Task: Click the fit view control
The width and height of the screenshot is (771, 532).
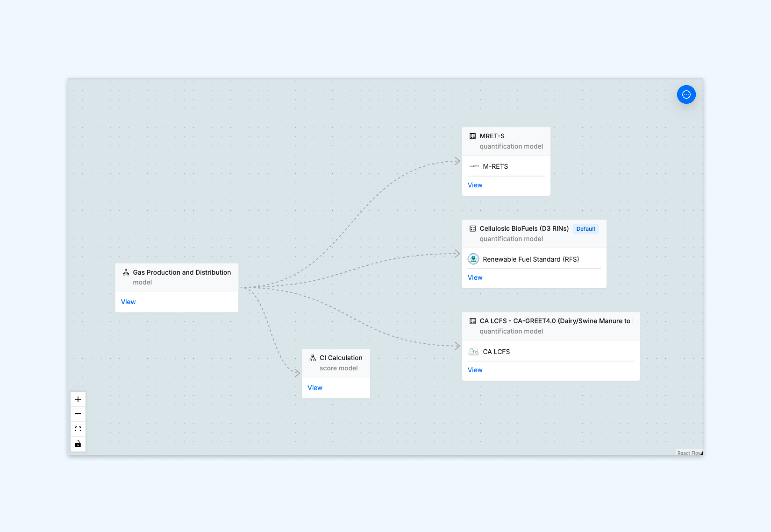Action: (78, 429)
